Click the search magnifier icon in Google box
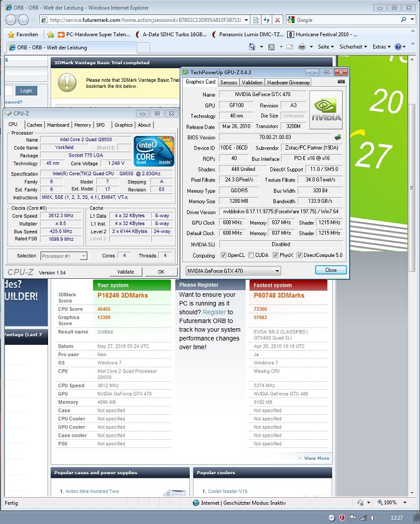Screen dimensions: 420x524 (x=404, y=20)
